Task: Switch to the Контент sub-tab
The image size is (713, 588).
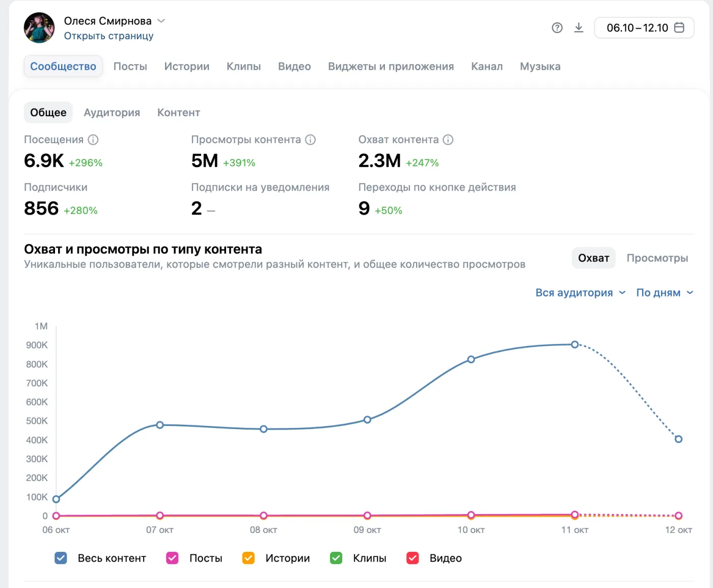Action: point(179,113)
